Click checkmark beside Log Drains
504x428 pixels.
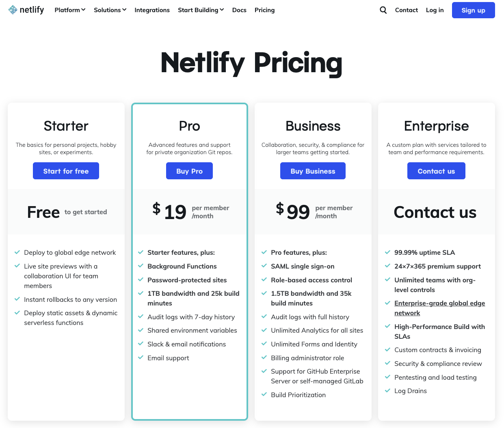point(388,391)
